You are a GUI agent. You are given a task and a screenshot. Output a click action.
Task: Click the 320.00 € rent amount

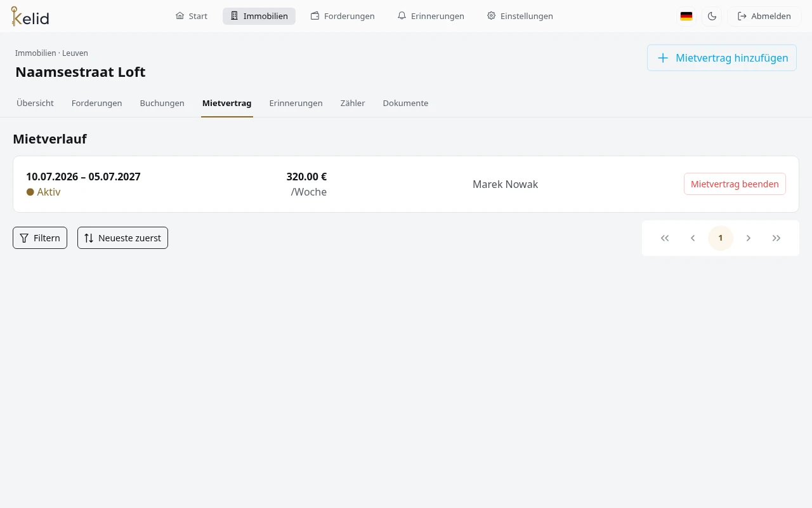[x=306, y=177]
